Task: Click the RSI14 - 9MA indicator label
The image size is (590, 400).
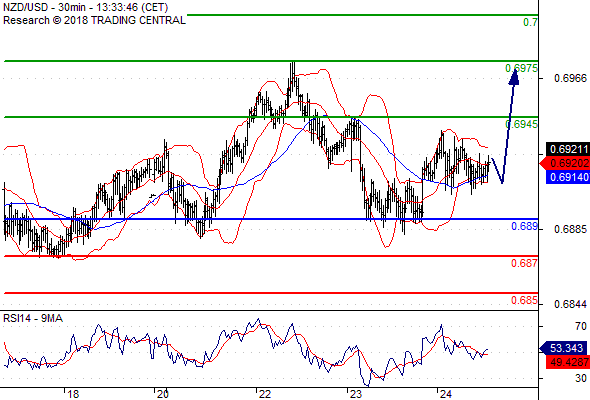Action: pos(33,318)
